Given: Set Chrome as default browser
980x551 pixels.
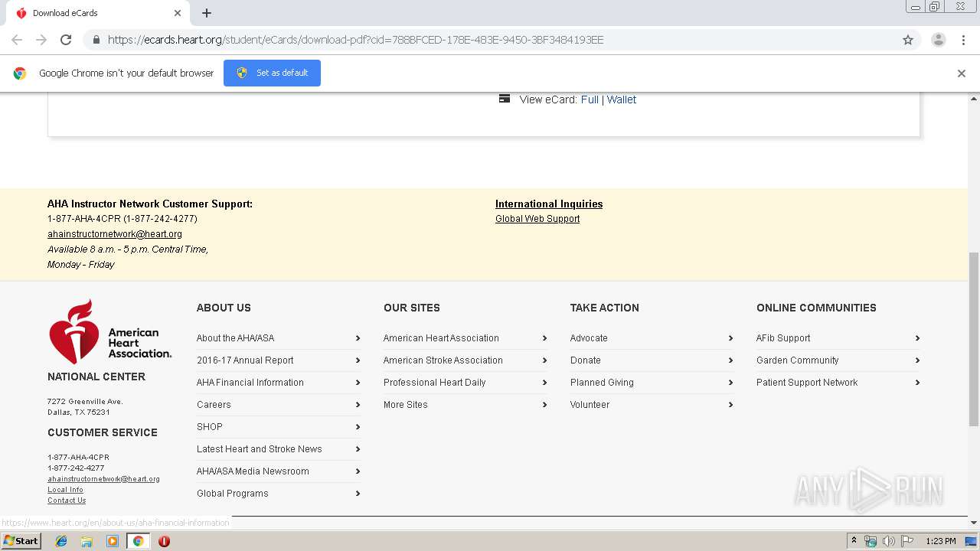Looking at the screenshot, I should (272, 73).
